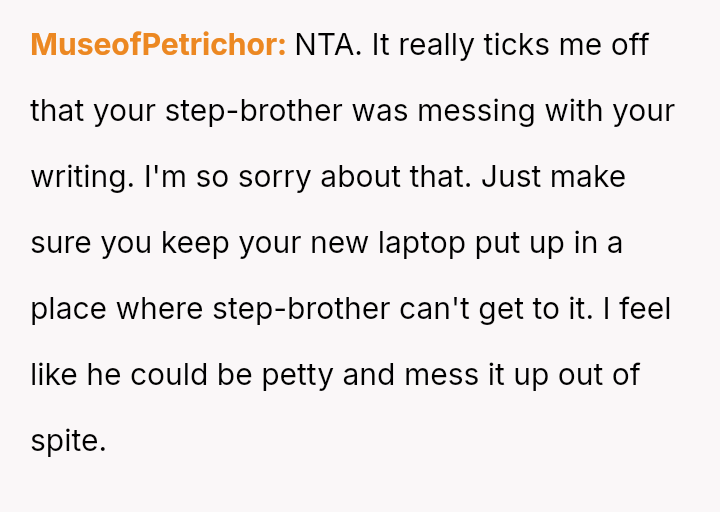This screenshot has height=512, width=720.
Task: Click the word "could" in the comment
Action: 183,375
